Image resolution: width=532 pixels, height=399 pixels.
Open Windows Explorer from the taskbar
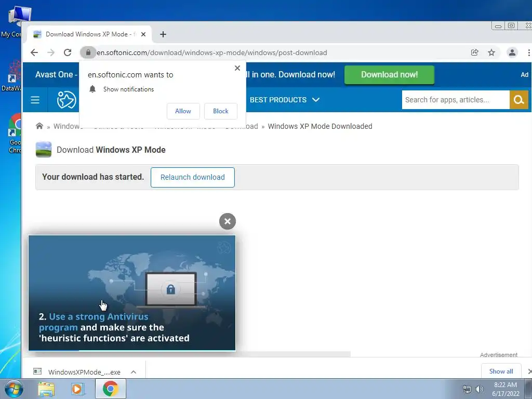click(46, 389)
